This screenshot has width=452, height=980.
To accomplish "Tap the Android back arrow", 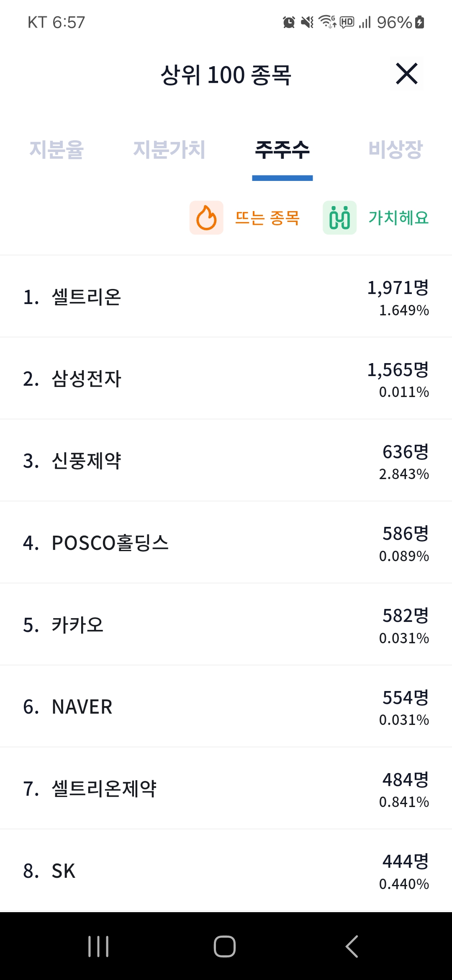I will (x=352, y=946).
